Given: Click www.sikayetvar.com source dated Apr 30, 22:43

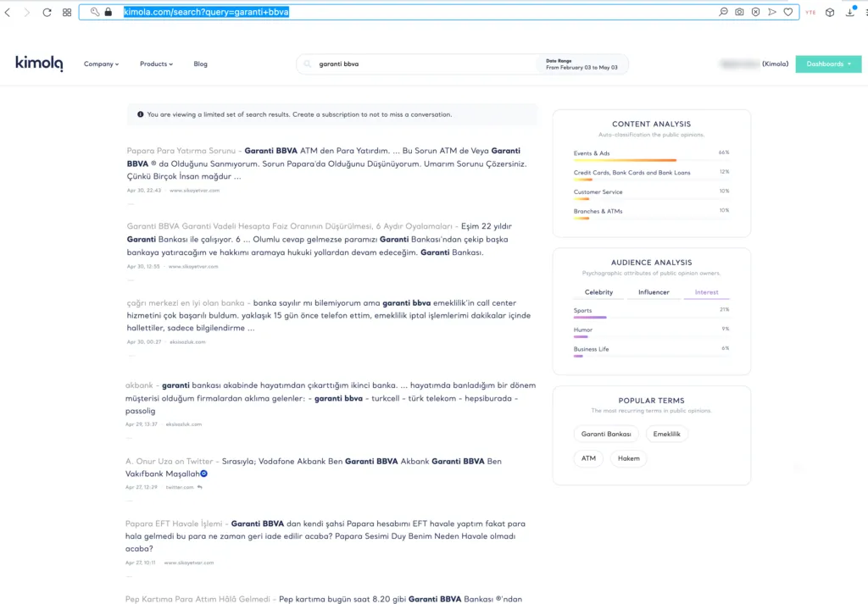Looking at the screenshot, I should coord(194,191).
